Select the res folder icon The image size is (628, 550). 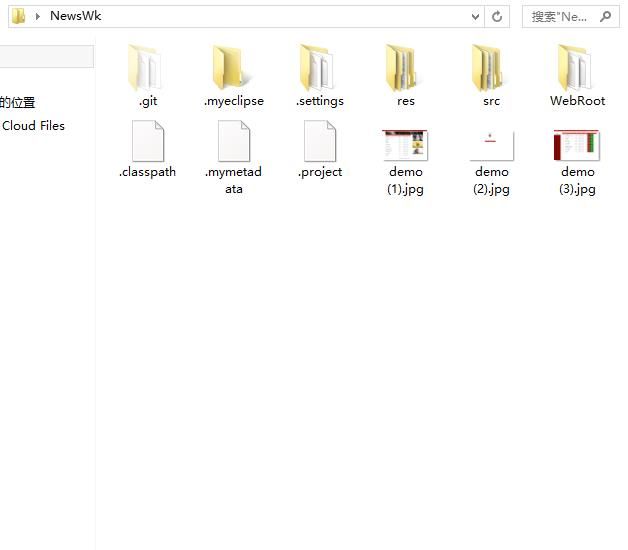(402, 68)
